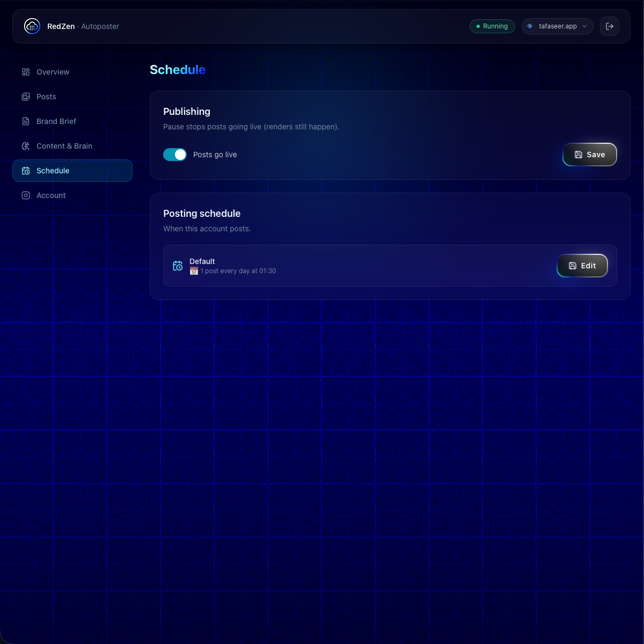Open the Account page
Screen dimensions: 644x644
[72, 195]
